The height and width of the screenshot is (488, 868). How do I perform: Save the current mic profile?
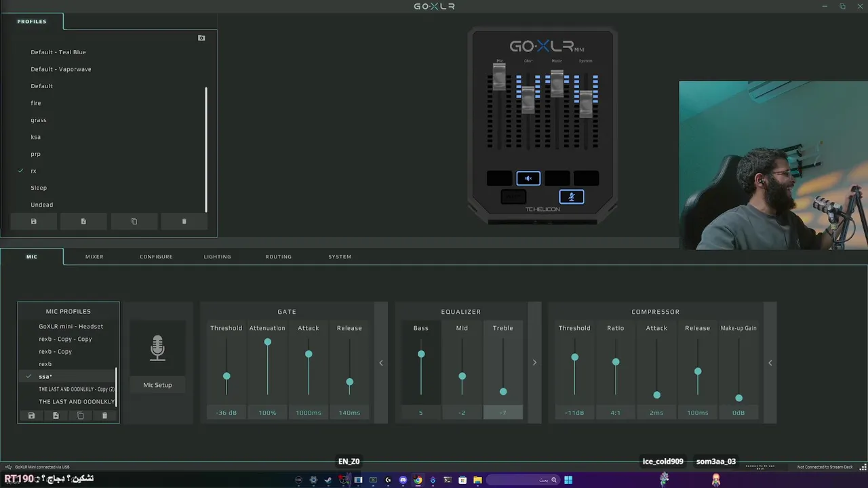point(31,415)
